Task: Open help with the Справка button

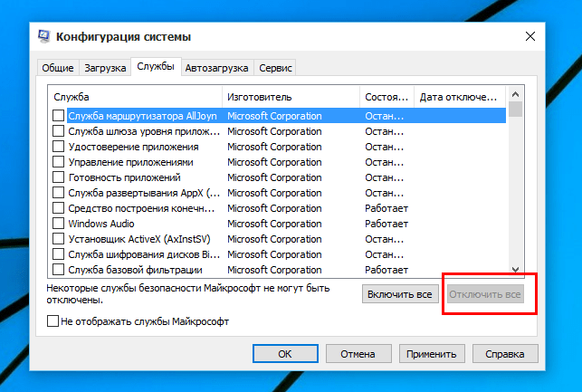Action: [x=505, y=354]
